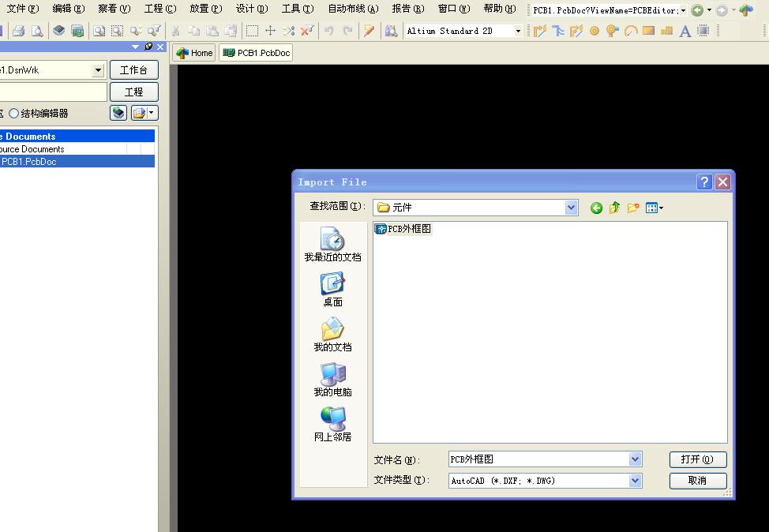
Task: Select the Place Component tool
Action: point(703,31)
